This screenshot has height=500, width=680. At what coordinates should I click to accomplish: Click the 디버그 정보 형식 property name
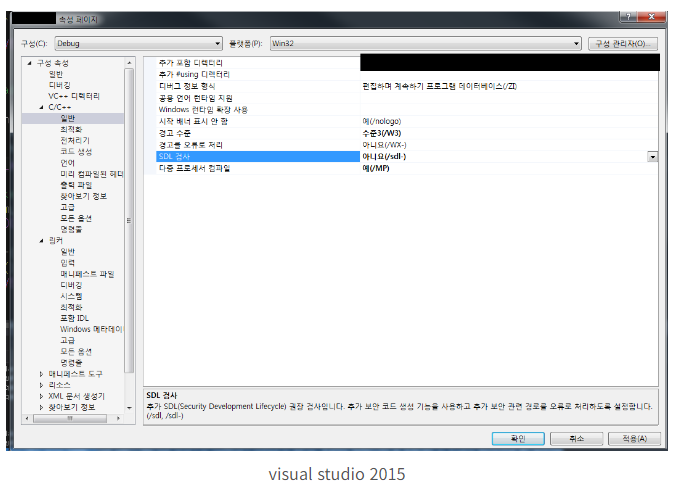(187, 86)
